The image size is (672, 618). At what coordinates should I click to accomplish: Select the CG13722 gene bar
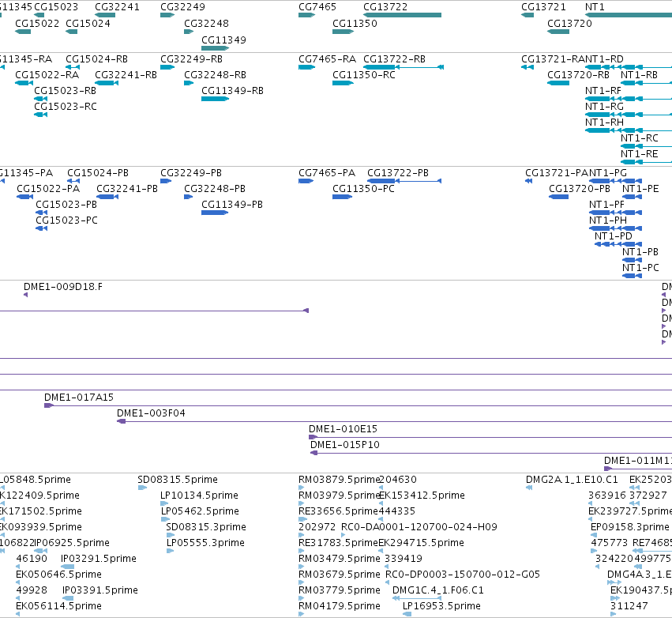pyautogui.click(x=402, y=15)
